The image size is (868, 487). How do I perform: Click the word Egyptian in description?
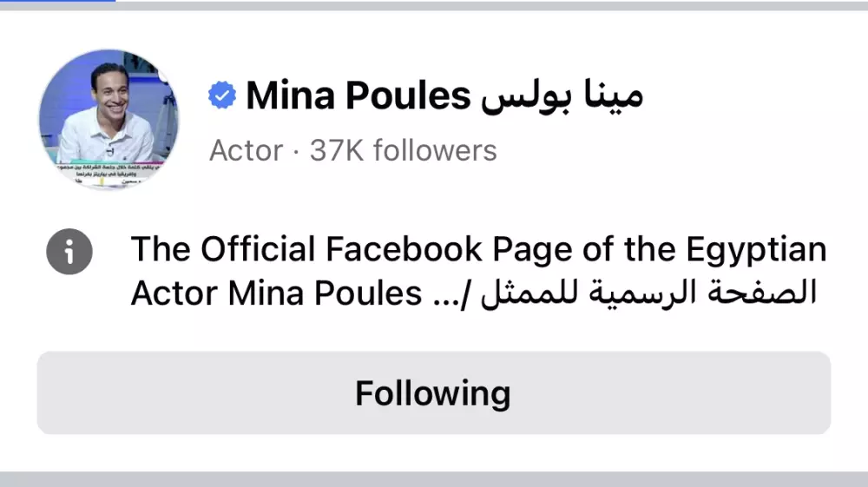pos(755,251)
